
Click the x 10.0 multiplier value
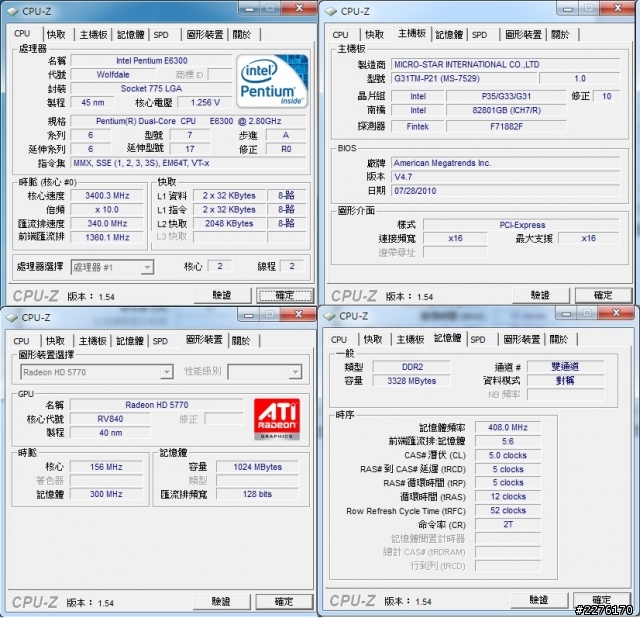[107, 209]
